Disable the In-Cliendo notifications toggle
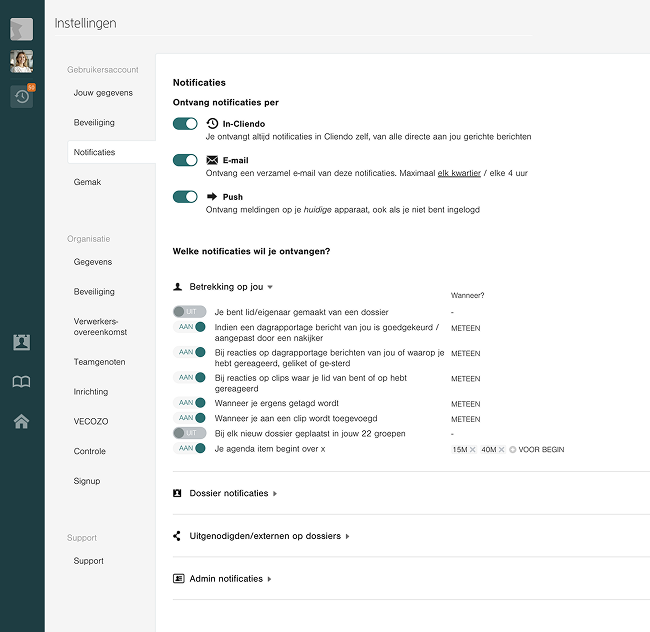650x632 pixels. pos(185,124)
